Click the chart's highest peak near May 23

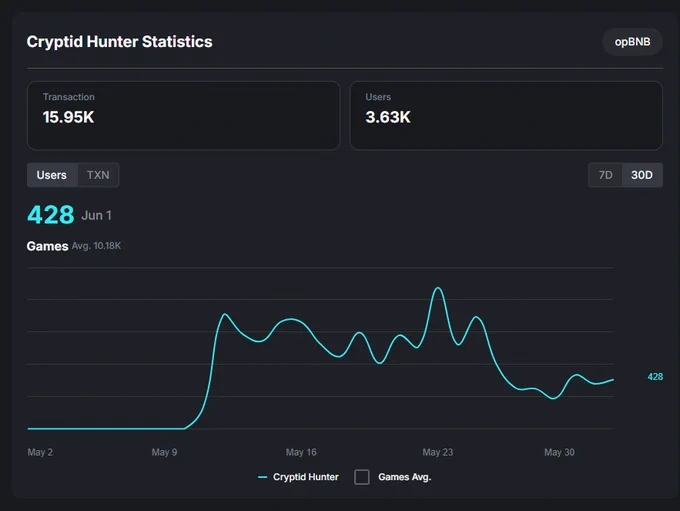[x=438, y=288]
